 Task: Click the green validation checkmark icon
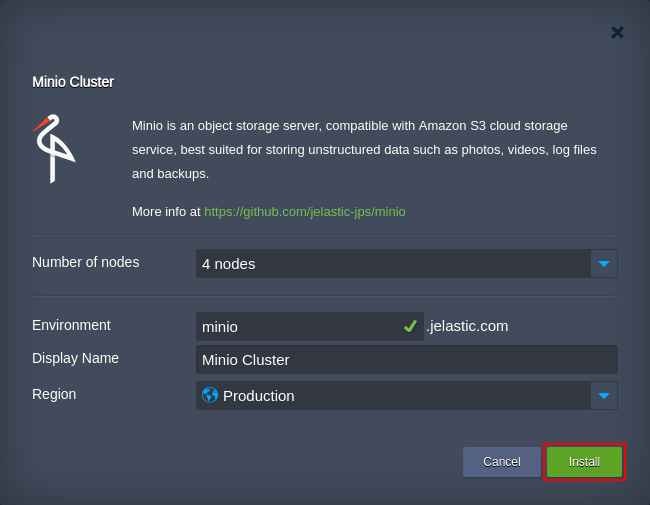pyautogui.click(x=410, y=327)
